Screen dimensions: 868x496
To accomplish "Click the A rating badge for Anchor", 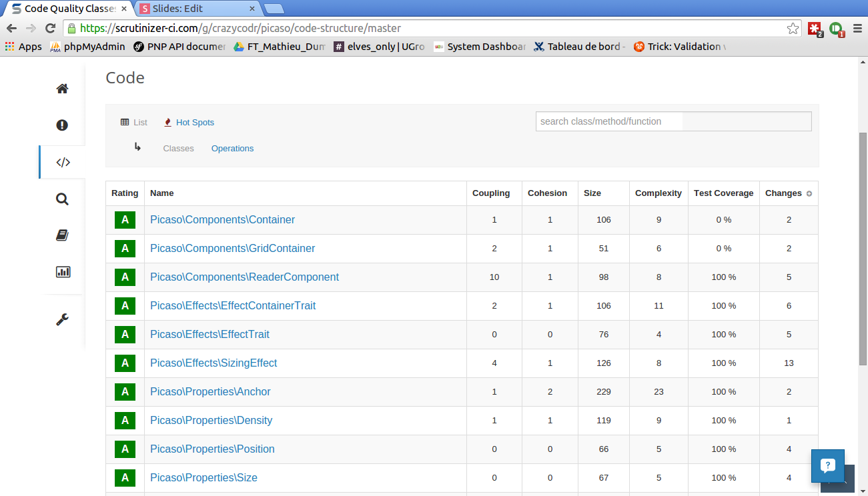I will (125, 392).
